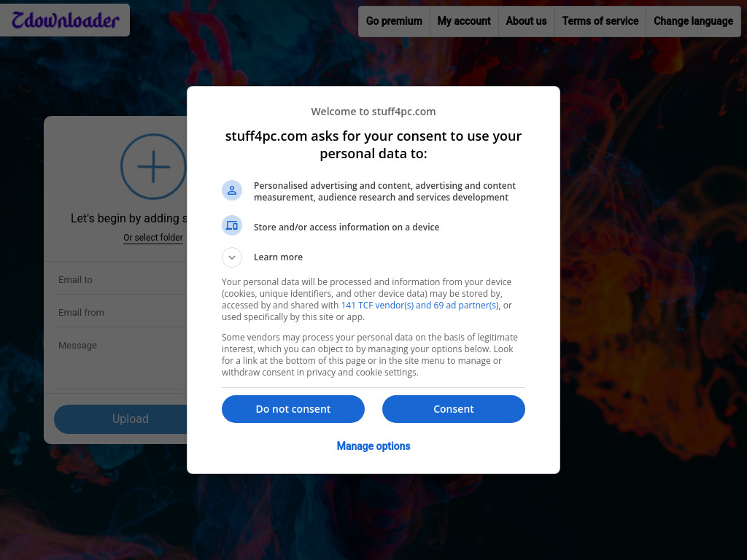Screen dimensions: 747x560
Task: Click the person icon for personalised advertising
Action: pos(232,191)
